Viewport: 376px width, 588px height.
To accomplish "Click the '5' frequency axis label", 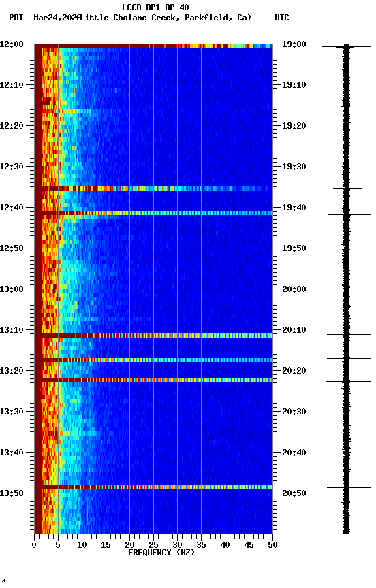I will (58, 545).
